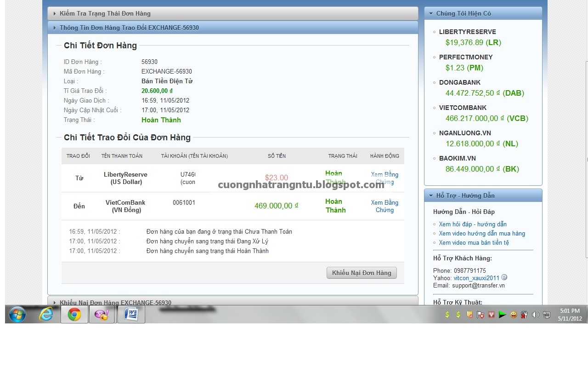Click the transaction date 16:59, 11/05/2012 value
The width and height of the screenshot is (588, 368).
[165, 100]
